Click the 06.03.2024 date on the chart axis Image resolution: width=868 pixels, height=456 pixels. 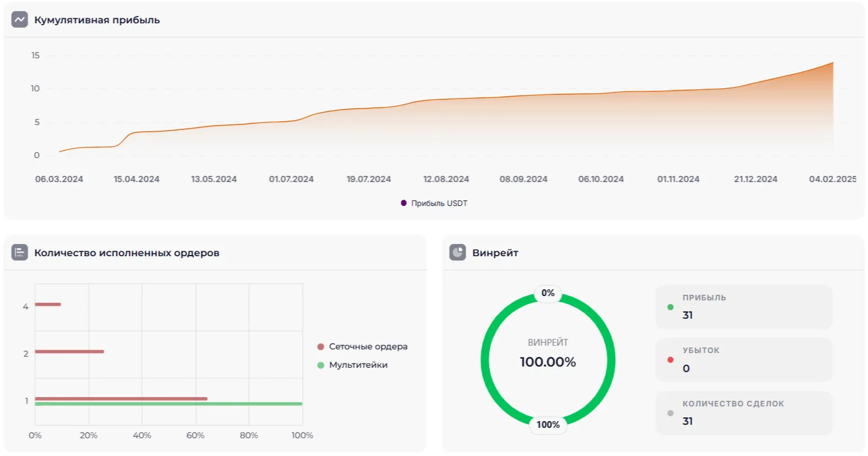click(59, 180)
